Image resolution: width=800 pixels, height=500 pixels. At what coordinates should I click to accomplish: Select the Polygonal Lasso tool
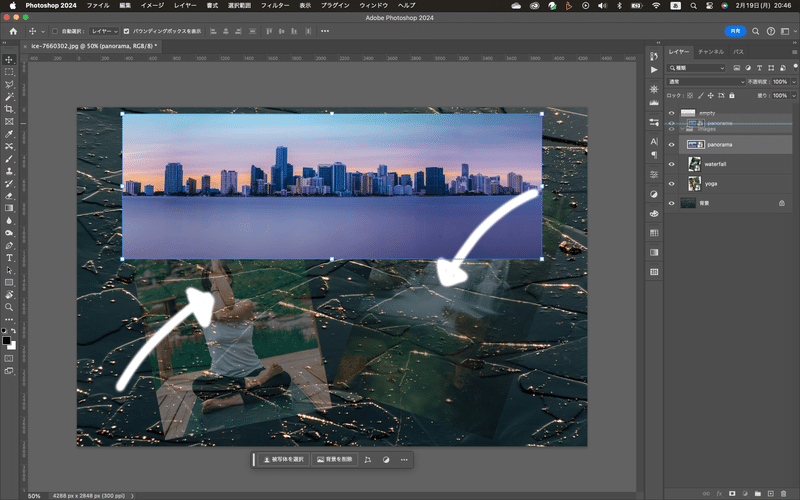9,84
